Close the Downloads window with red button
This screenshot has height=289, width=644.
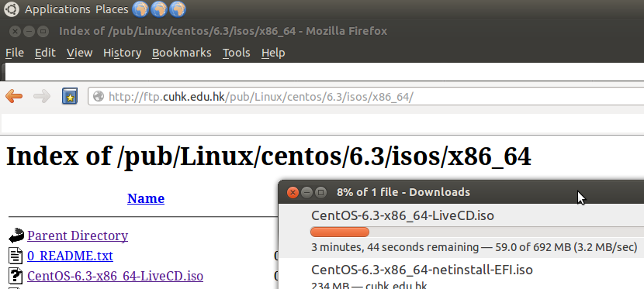tap(293, 192)
